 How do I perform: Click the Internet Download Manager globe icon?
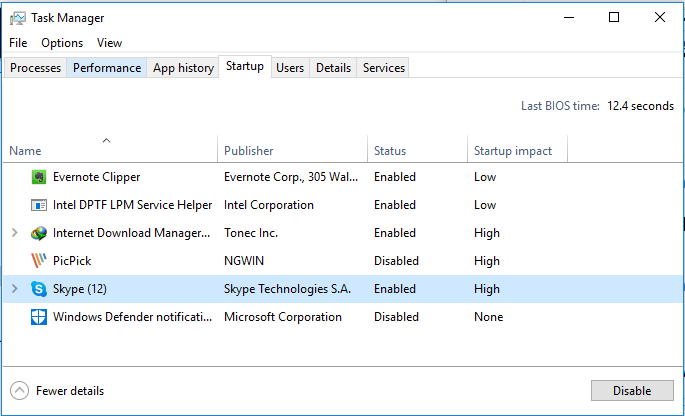point(39,233)
